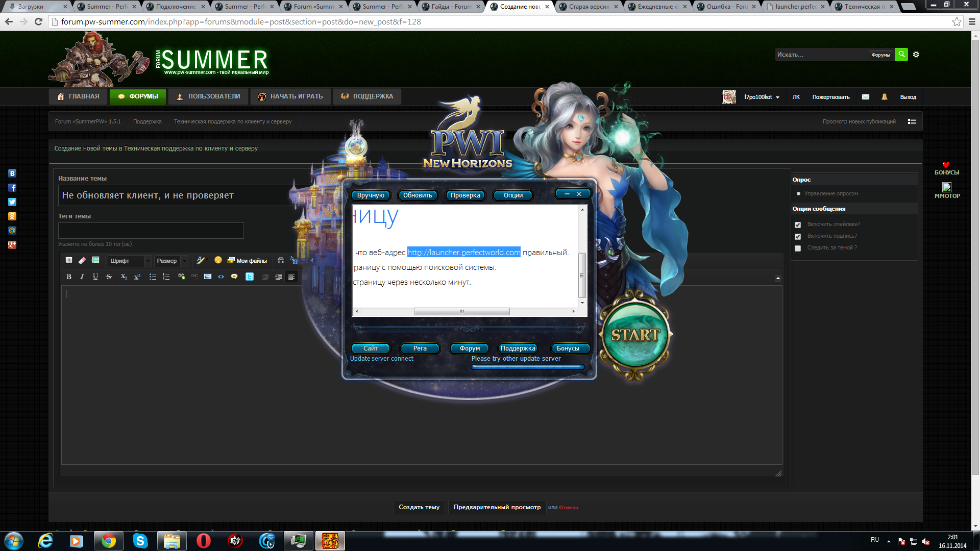Click the Twitter embed icon

[250, 277]
